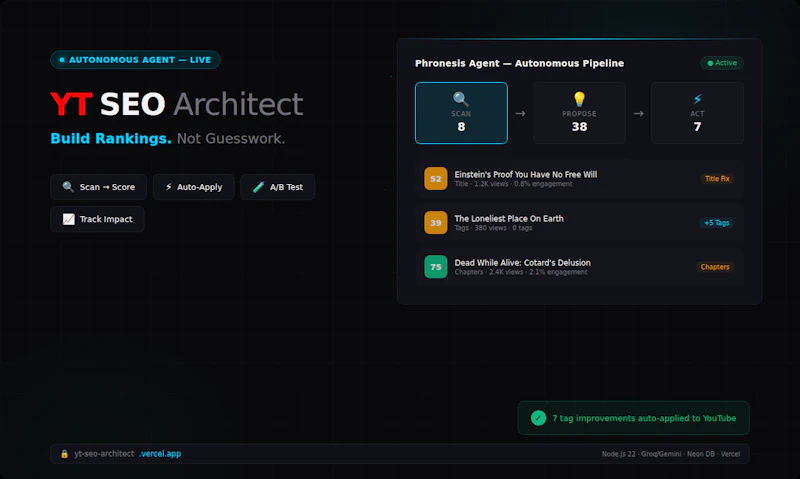Click the score badge 52
This screenshot has height=479, width=800.
pos(436,179)
